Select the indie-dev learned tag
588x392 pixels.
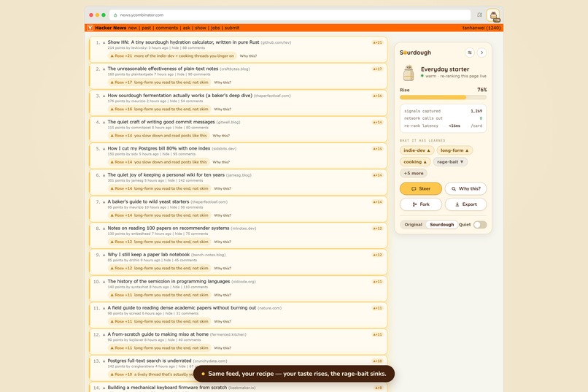click(x=417, y=150)
